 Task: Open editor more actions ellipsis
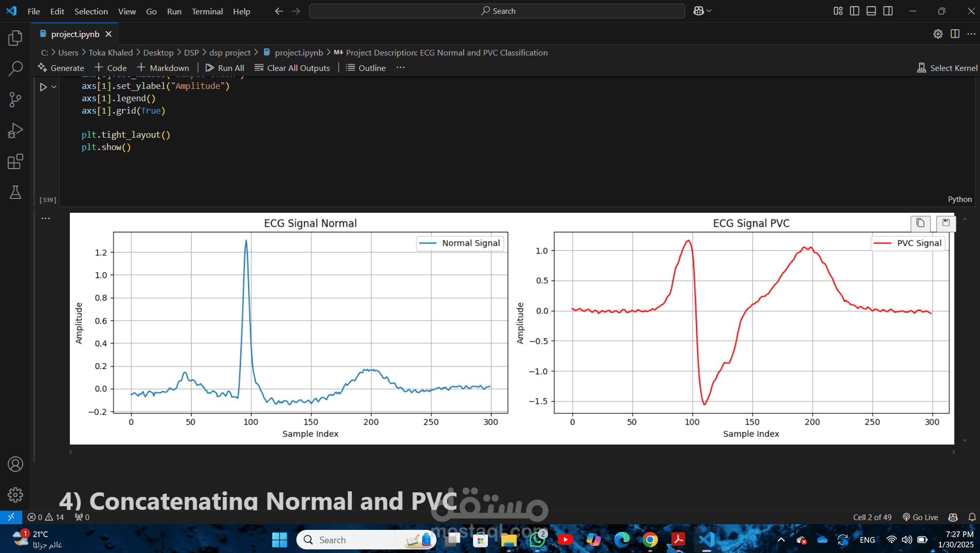click(971, 34)
